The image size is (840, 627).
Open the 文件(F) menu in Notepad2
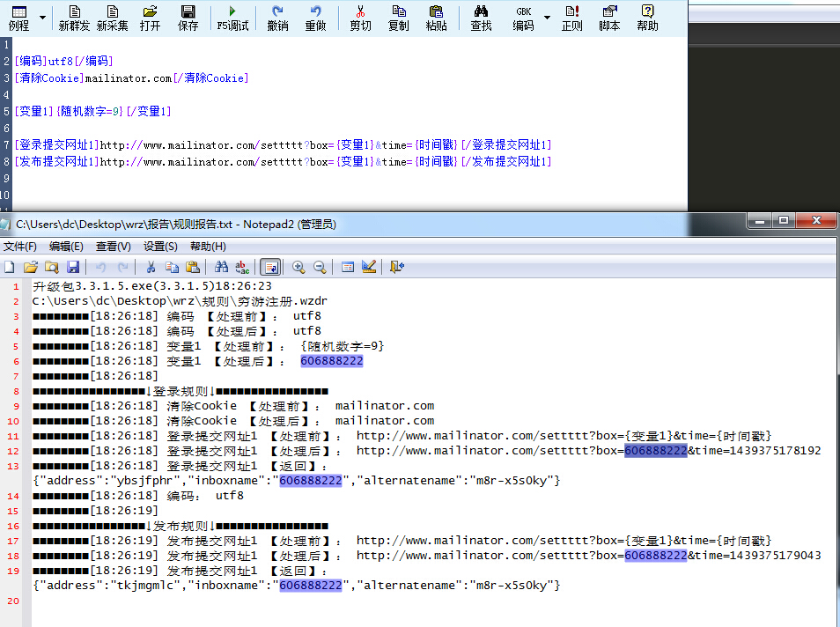pos(19,247)
